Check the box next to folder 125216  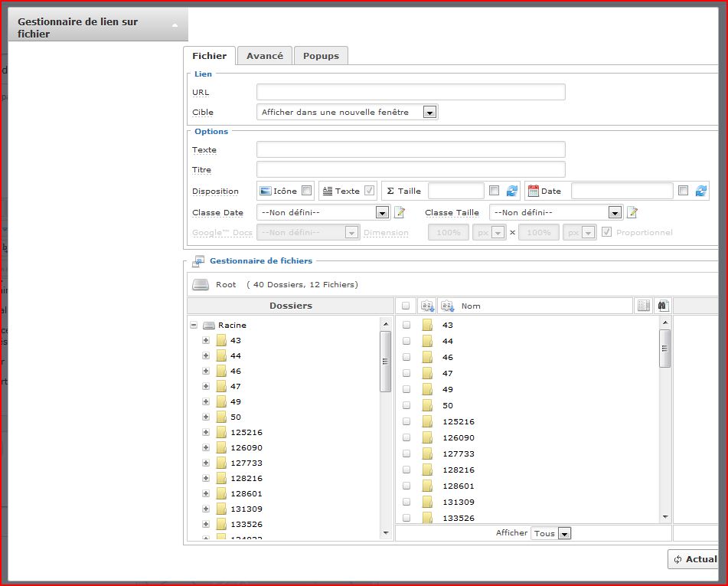pyautogui.click(x=406, y=421)
